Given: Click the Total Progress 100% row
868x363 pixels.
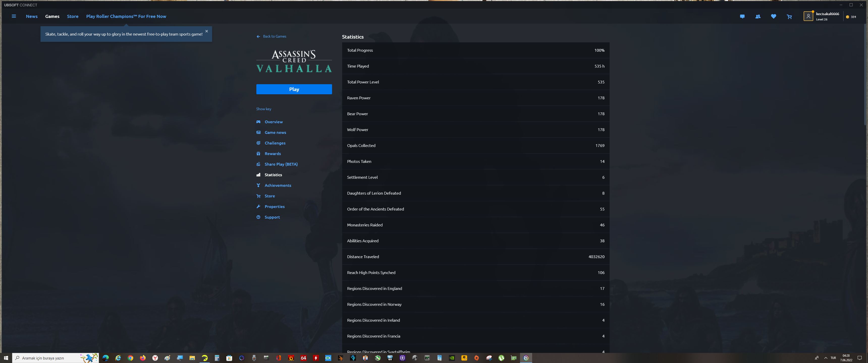Looking at the screenshot, I should pos(475,50).
